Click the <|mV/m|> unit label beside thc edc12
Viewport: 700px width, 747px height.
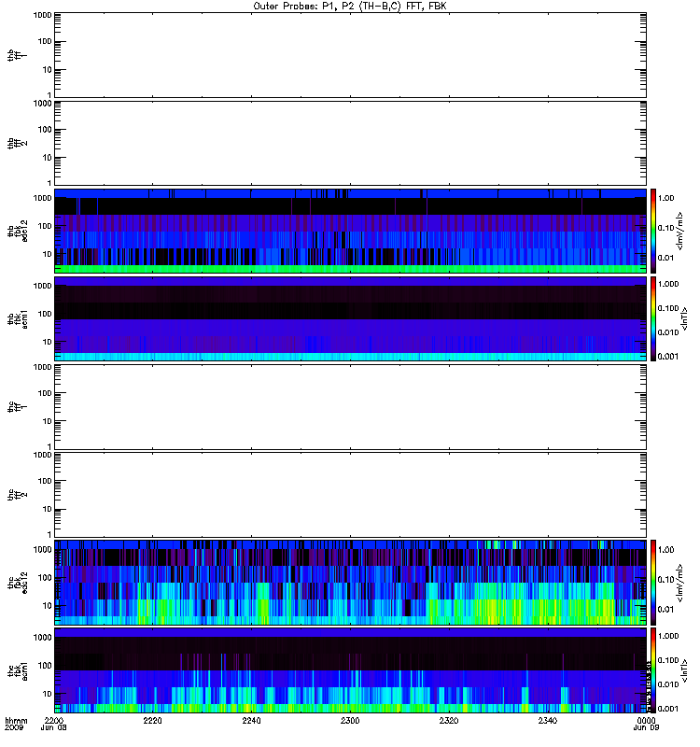tap(680, 583)
